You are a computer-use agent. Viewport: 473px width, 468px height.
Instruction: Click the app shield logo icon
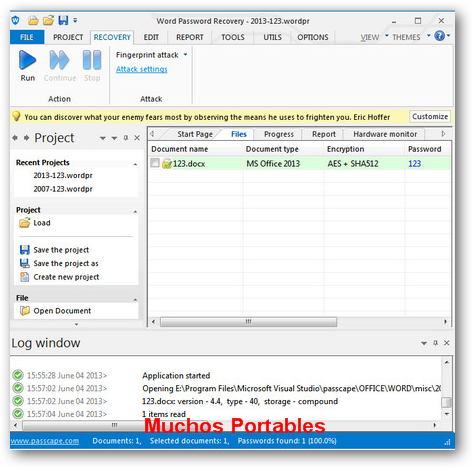click(x=15, y=21)
